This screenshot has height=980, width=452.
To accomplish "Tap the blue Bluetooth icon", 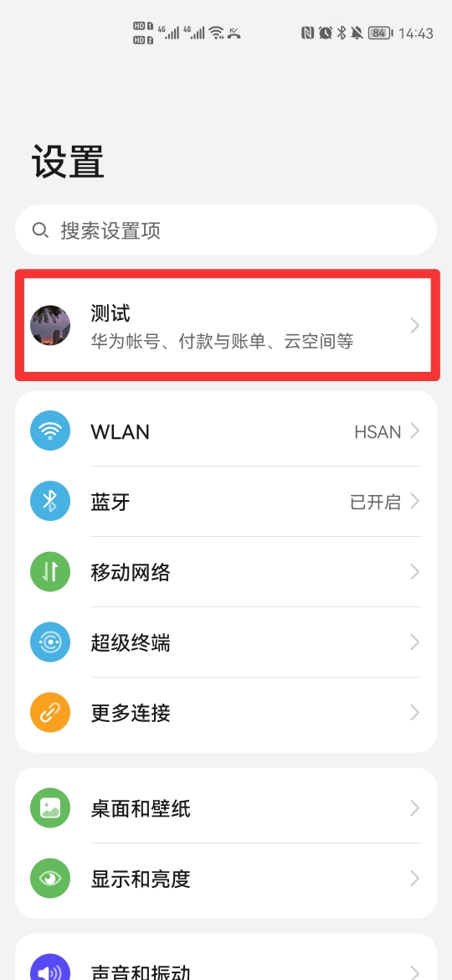I will coord(50,501).
